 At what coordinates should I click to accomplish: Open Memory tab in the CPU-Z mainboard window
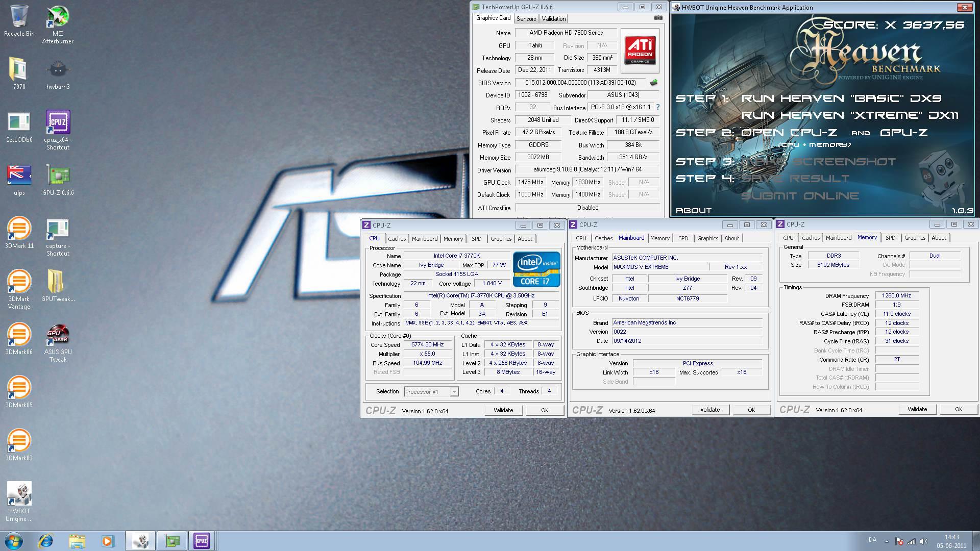pos(659,238)
